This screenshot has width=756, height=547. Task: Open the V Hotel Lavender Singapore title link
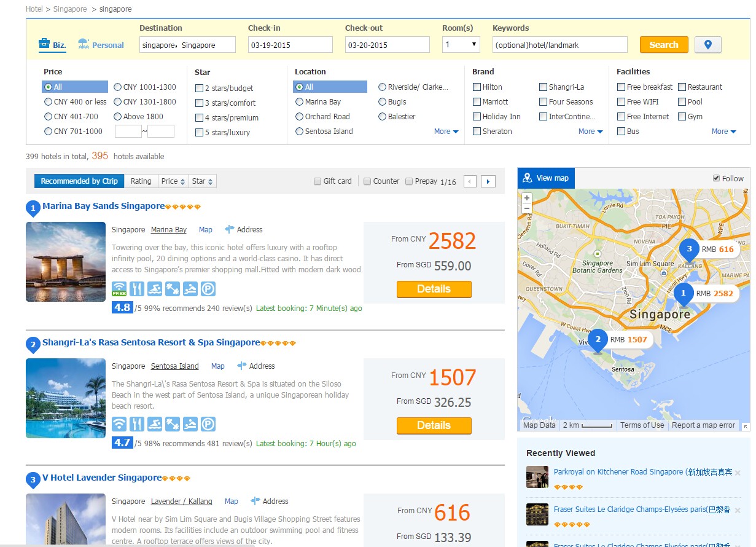102,478
